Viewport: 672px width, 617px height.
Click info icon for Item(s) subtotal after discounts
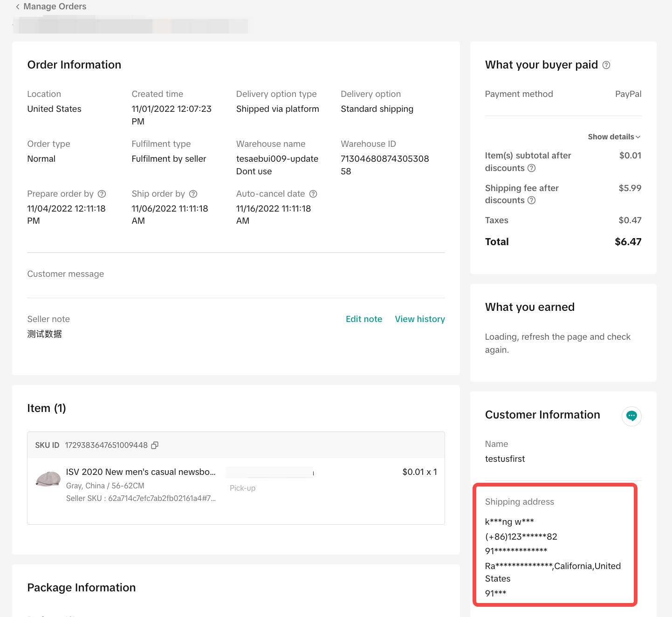[x=531, y=168]
